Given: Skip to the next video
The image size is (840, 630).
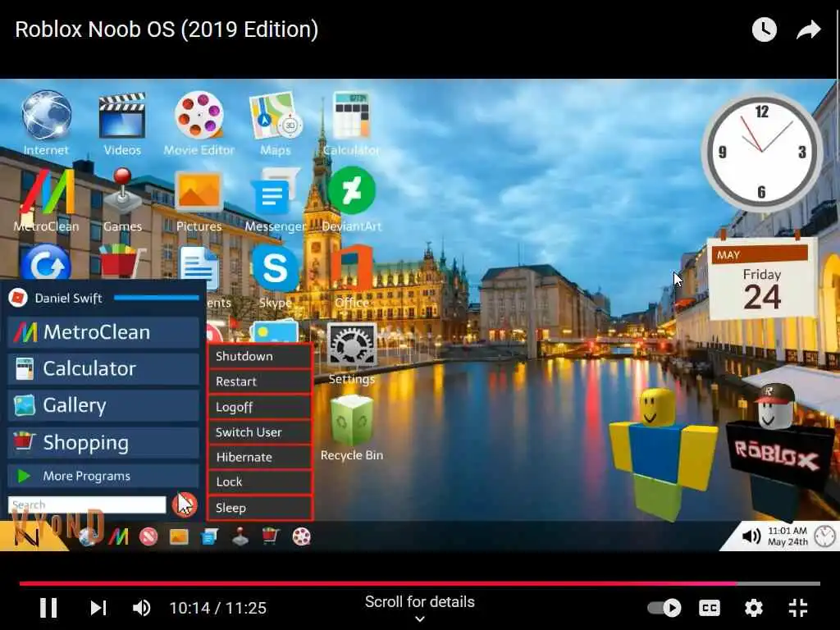Looking at the screenshot, I should click(x=98, y=608).
